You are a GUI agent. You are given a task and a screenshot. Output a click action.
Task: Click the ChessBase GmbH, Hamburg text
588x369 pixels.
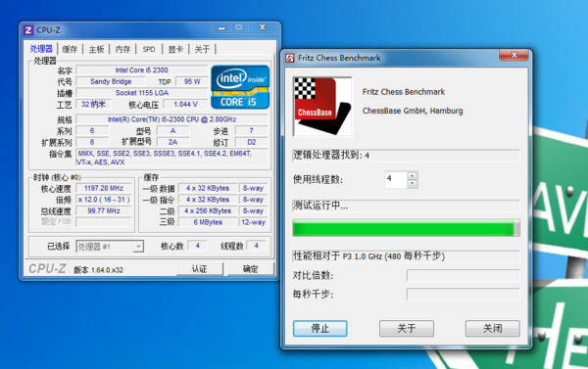point(413,111)
